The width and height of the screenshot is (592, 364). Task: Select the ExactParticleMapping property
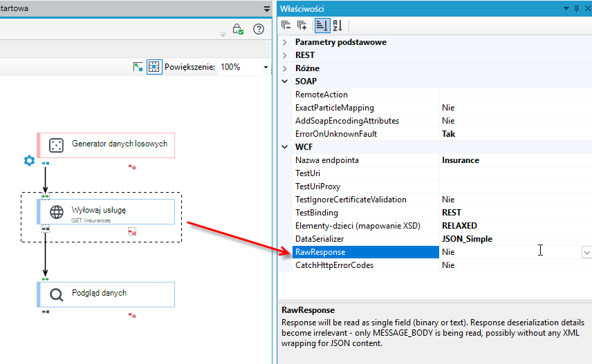pos(365,108)
